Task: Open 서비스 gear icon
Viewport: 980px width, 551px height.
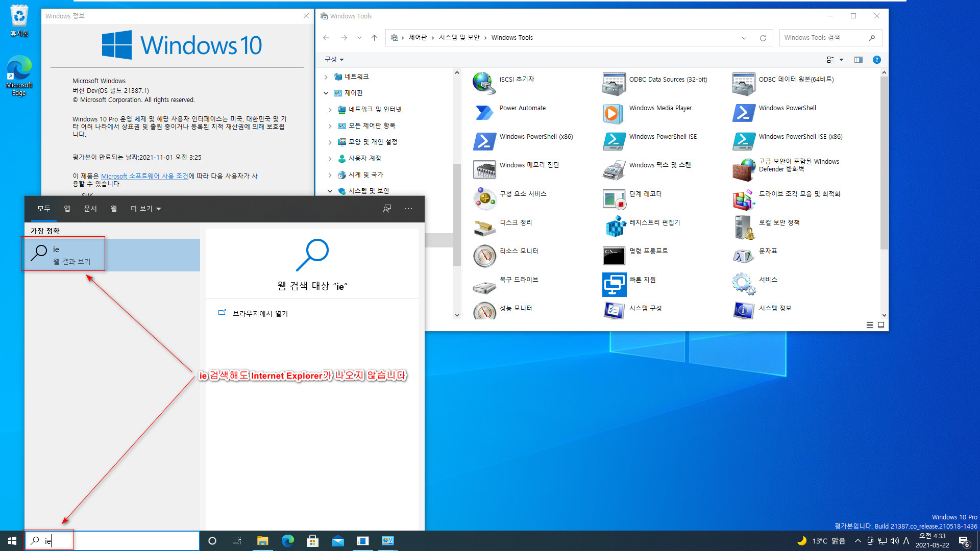Action: [x=743, y=284]
